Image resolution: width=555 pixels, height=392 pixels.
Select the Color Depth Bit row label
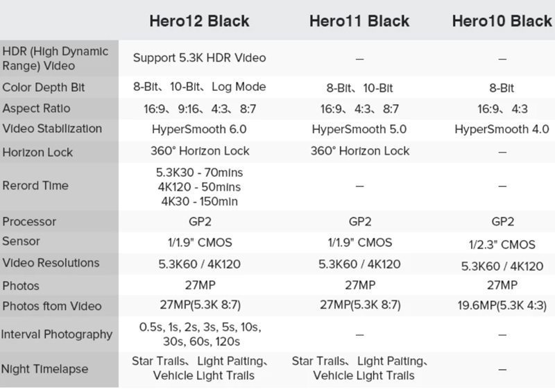(x=45, y=88)
